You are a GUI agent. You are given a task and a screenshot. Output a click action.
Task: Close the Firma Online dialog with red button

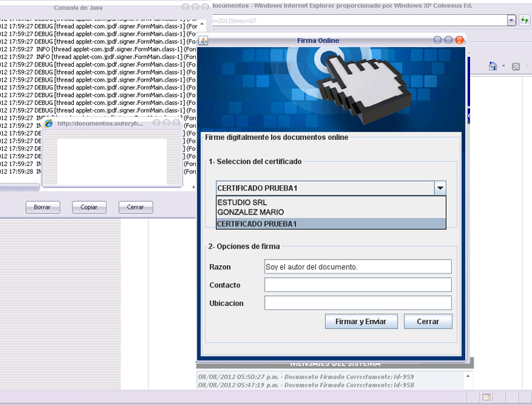pyautogui.click(x=459, y=41)
